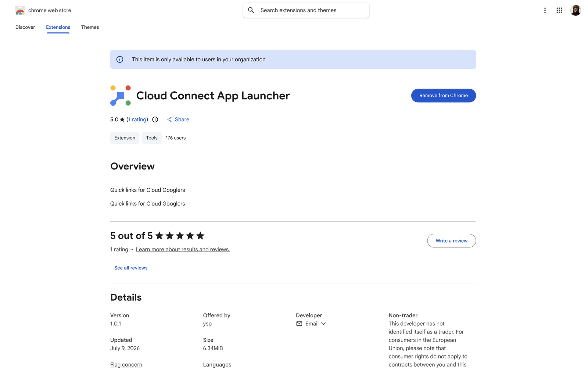Click the star beside the 5.0 rating
Screen dimensions: 588x368
(x=122, y=119)
